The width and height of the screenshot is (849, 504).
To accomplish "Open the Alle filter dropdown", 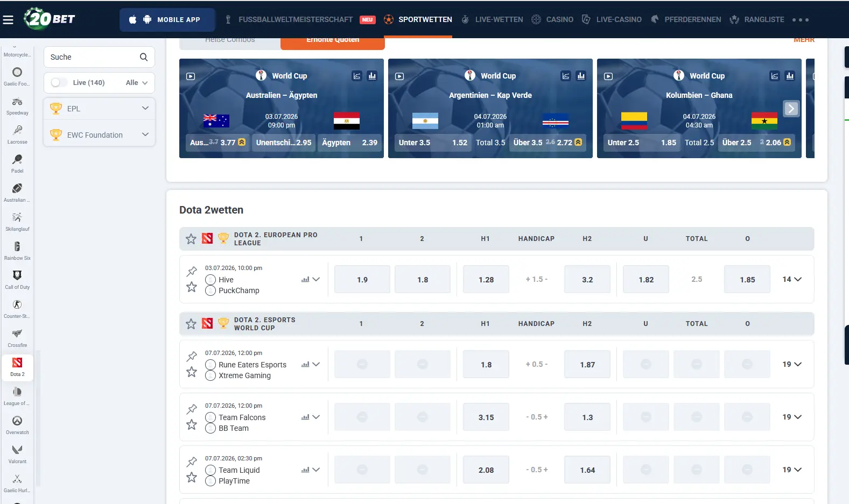I will (x=137, y=82).
